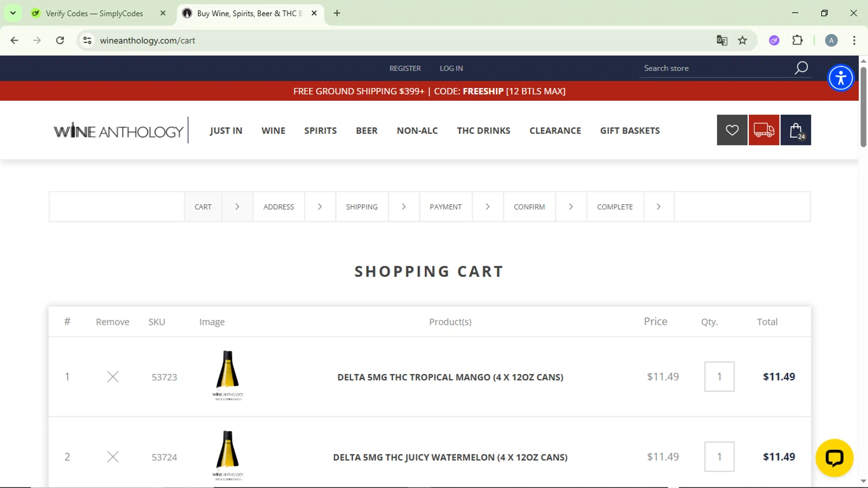868x488 pixels.
Task: Click the page vertical scrollbar
Action: [863, 107]
